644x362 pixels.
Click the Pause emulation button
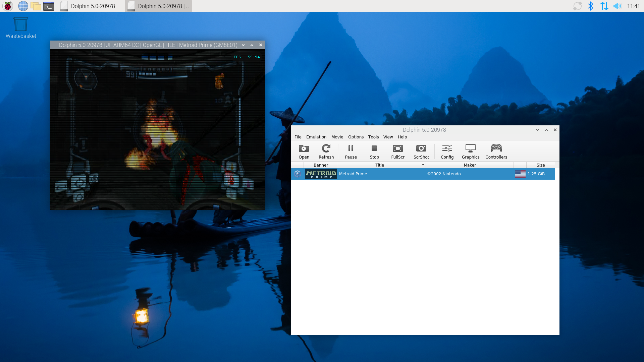click(350, 151)
